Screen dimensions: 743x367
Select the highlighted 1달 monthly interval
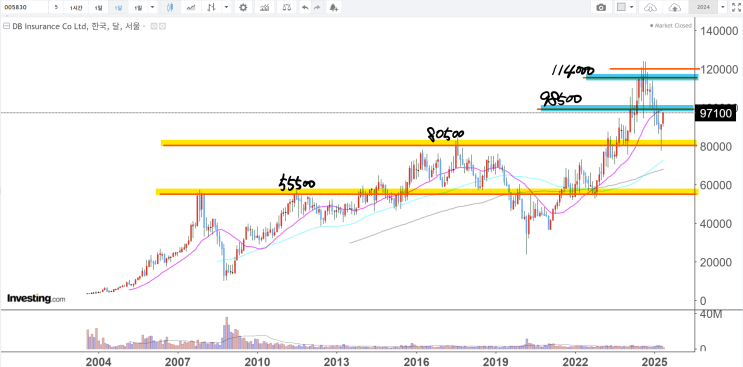coord(118,8)
